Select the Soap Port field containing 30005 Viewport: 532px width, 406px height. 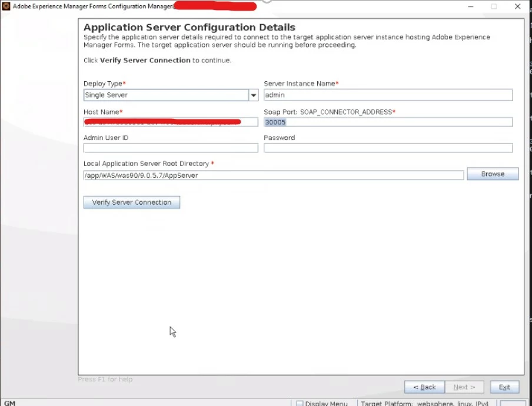point(388,122)
